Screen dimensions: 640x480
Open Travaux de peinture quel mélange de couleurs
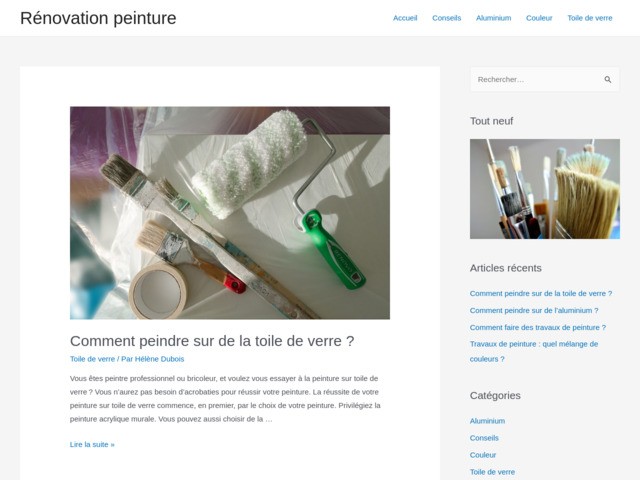pos(534,351)
